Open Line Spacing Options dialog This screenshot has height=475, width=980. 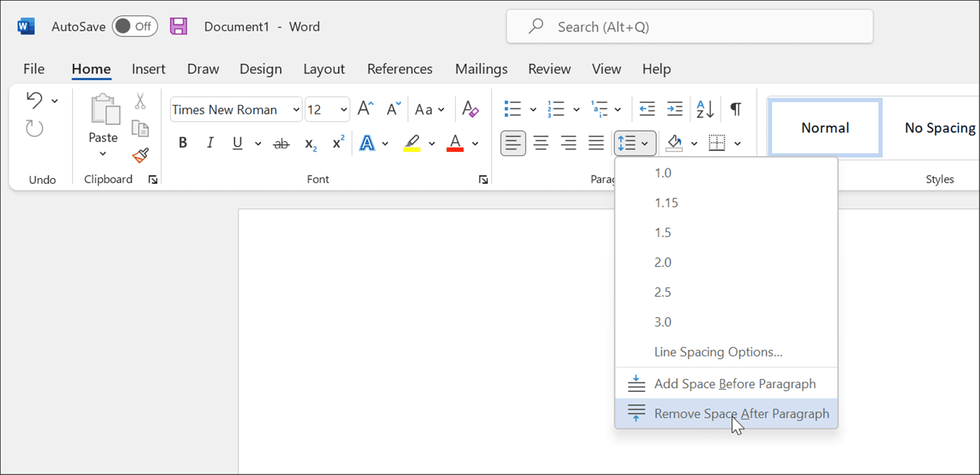pyautogui.click(x=718, y=352)
